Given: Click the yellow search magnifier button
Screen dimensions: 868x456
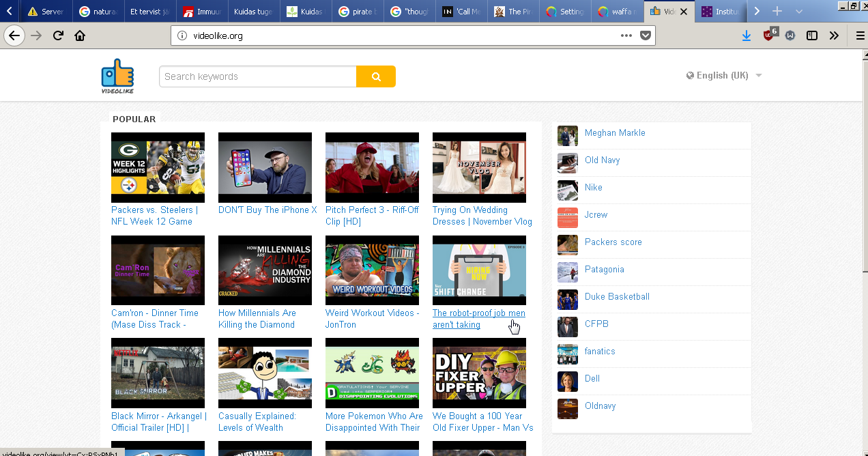Looking at the screenshot, I should (375, 76).
